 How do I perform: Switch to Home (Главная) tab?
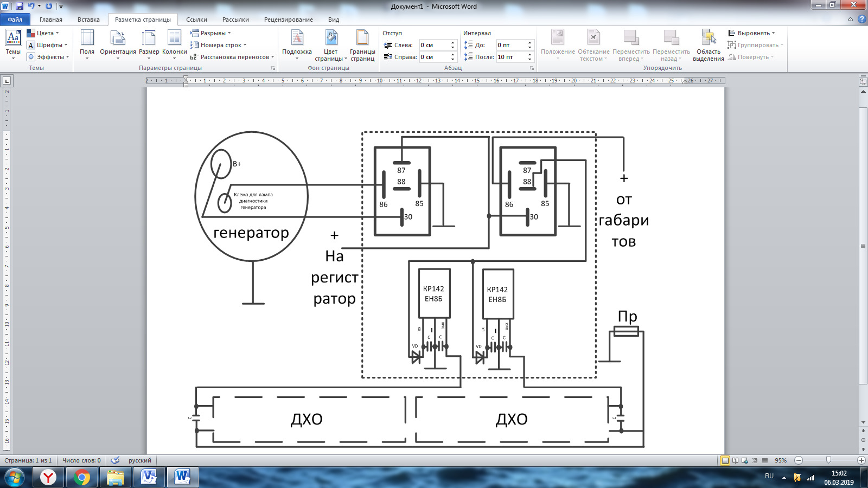(x=51, y=20)
